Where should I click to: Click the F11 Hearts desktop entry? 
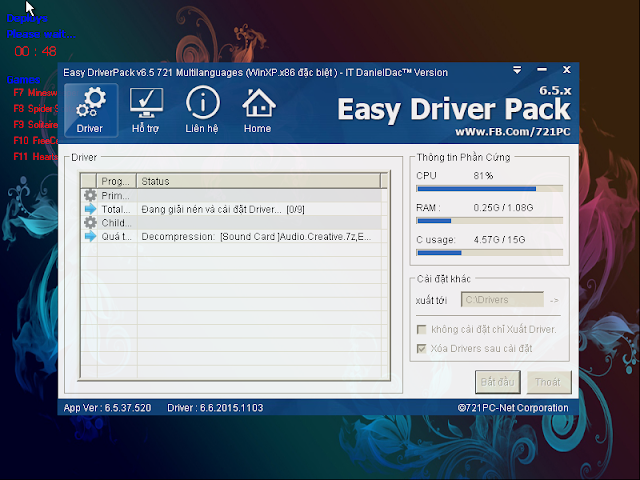point(36,157)
